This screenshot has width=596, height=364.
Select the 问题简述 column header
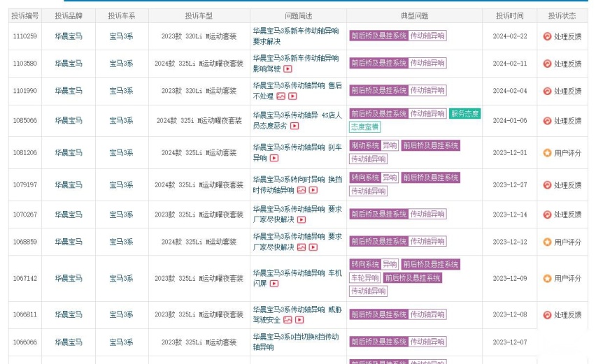299,15
